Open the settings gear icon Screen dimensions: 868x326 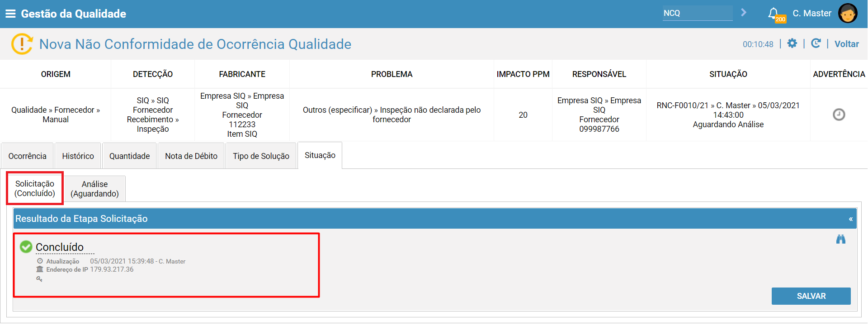coord(792,43)
